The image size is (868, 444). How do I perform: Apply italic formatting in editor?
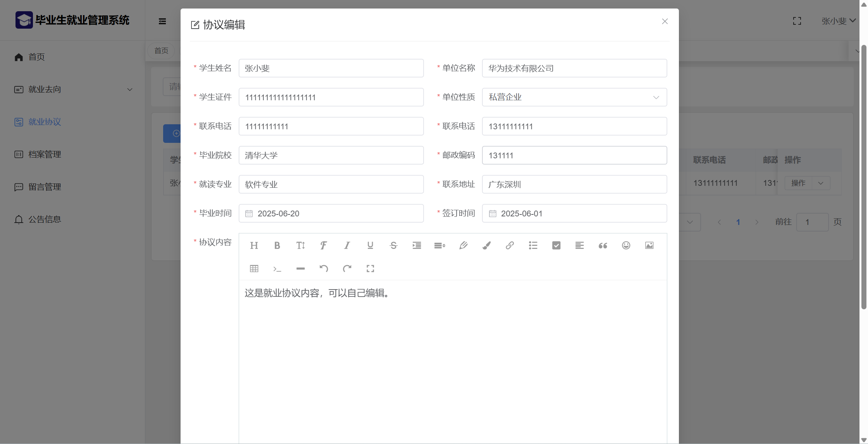coord(347,245)
